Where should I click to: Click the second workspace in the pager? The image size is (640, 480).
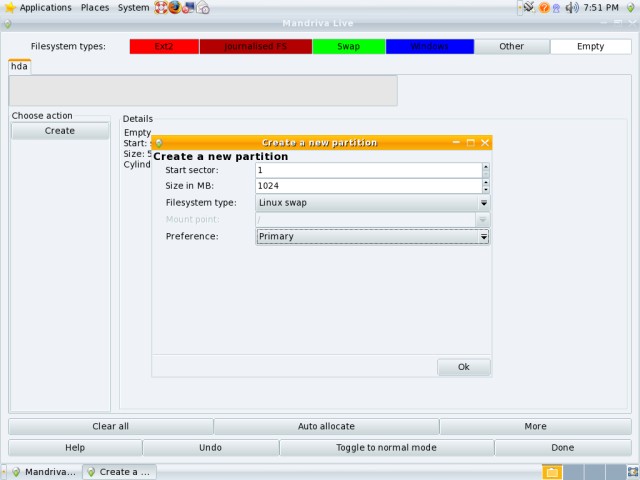pos(573,472)
